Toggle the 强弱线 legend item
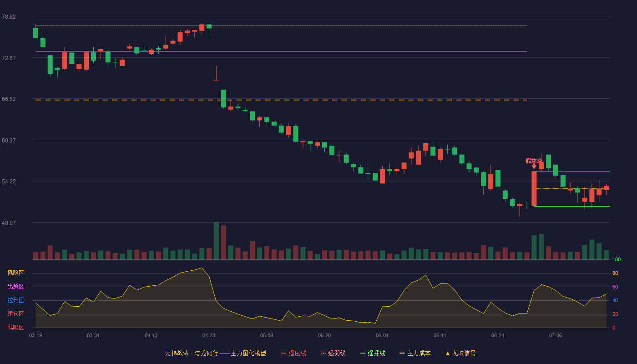637x364 pixels. coord(333,353)
